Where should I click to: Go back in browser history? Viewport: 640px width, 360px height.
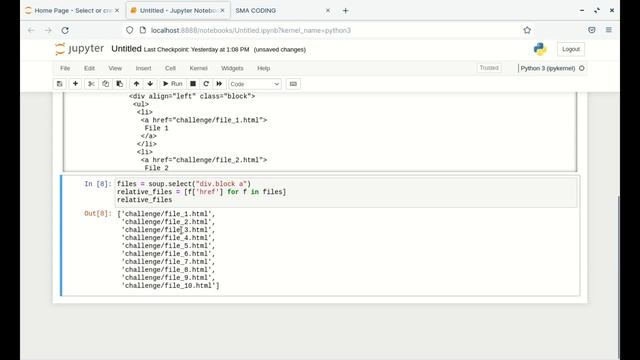[31, 30]
